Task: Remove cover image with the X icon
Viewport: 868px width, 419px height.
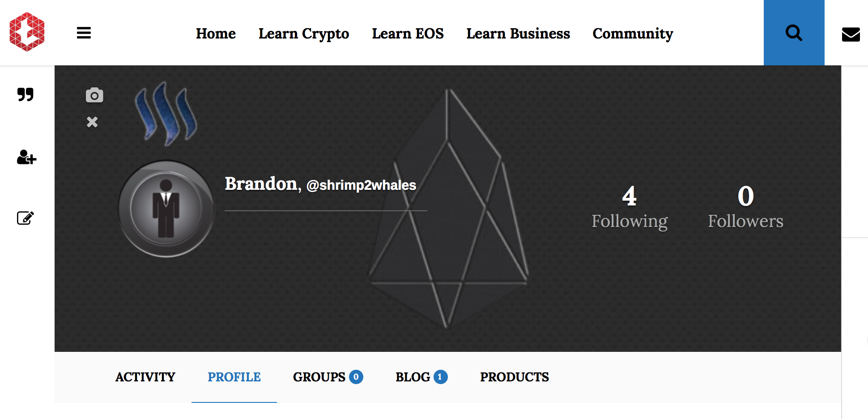Action: (x=93, y=122)
